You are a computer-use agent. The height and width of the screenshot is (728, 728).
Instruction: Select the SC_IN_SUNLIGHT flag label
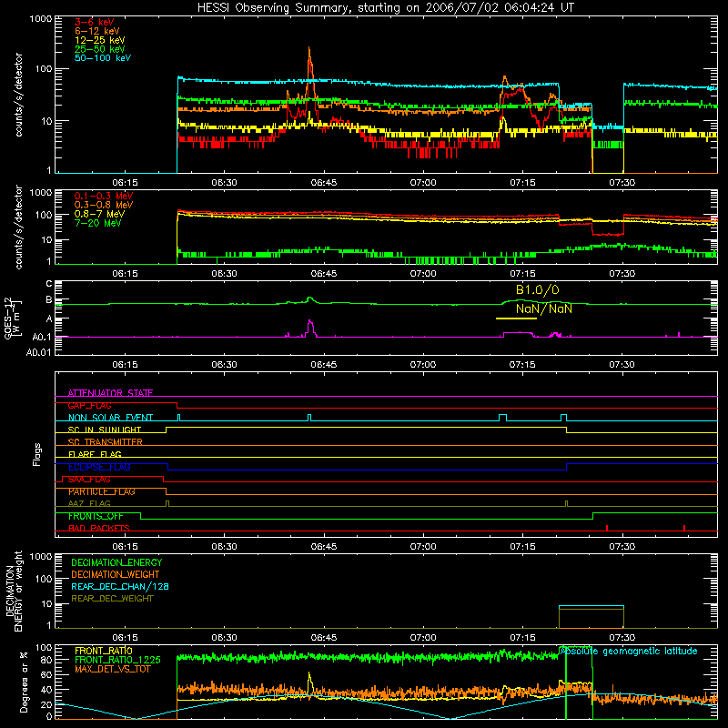(x=105, y=430)
